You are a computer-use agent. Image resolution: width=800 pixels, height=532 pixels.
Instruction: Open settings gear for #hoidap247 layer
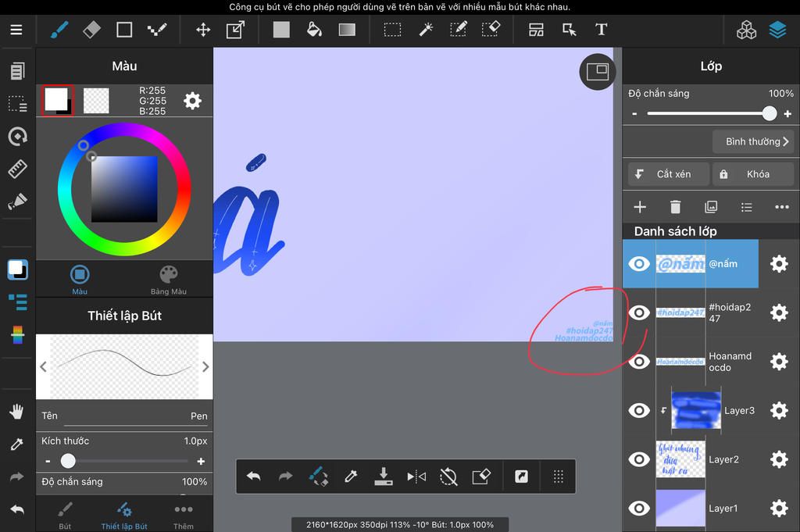tap(779, 312)
